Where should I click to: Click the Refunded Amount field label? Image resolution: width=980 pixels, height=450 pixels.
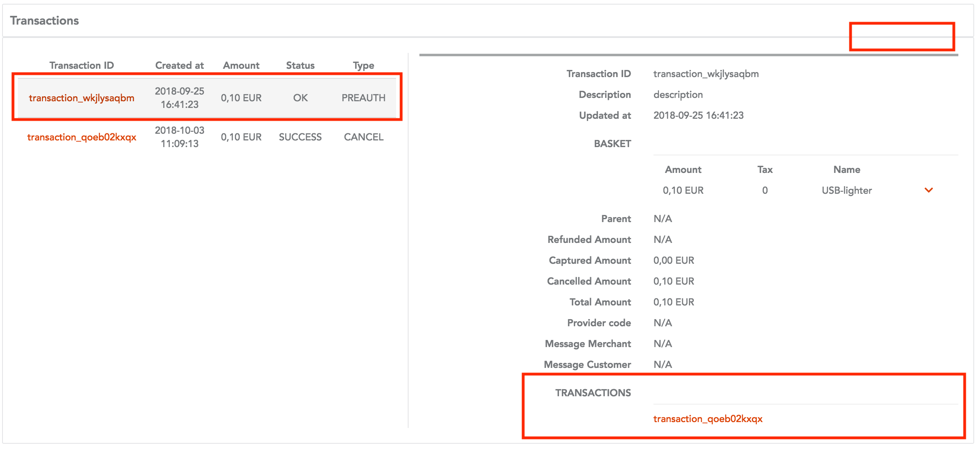pos(589,240)
